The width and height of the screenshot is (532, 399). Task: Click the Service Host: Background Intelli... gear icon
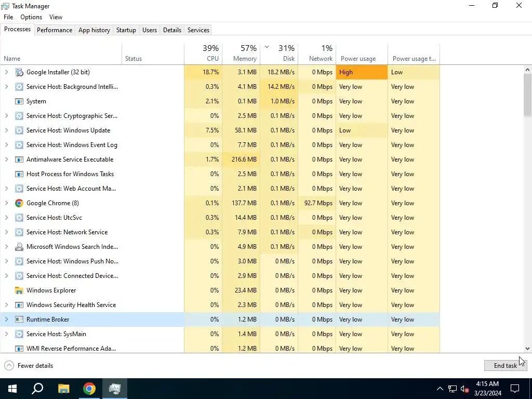19,87
